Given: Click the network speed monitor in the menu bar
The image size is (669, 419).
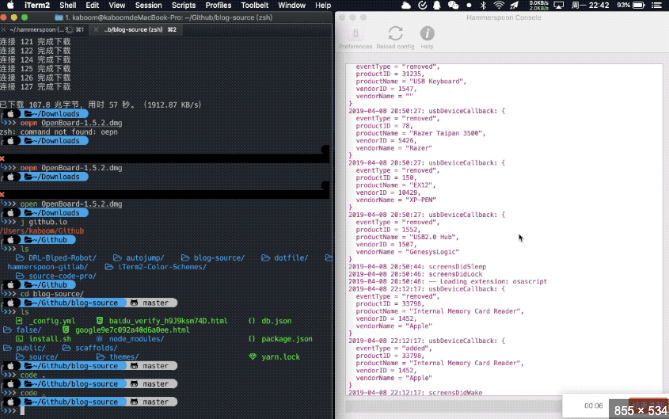Looking at the screenshot, I should (x=539, y=5).
